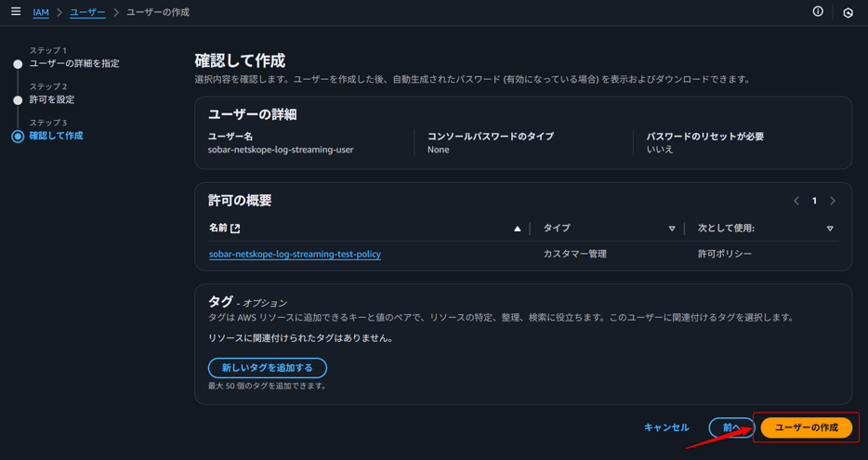This screenshot has width=868, height=460.
Task: Click page number 1 in pagination
Action: 814,201
